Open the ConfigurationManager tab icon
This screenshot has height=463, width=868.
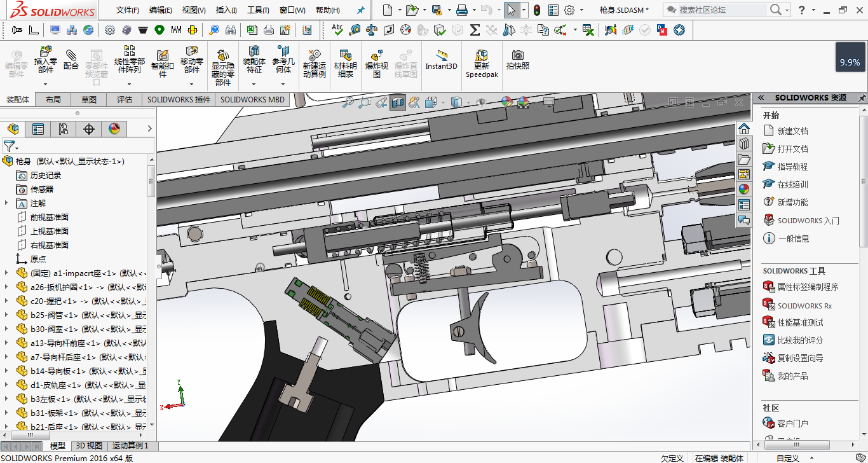point(64,129)
